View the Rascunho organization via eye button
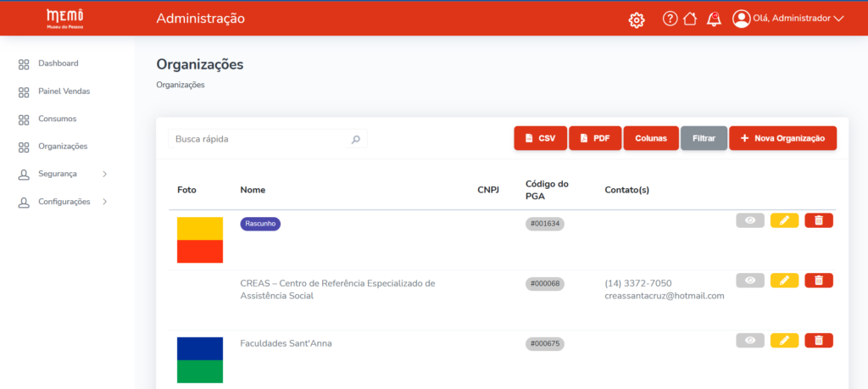The height and width of the screenshot is (389, 868). [x=749, y=220]
